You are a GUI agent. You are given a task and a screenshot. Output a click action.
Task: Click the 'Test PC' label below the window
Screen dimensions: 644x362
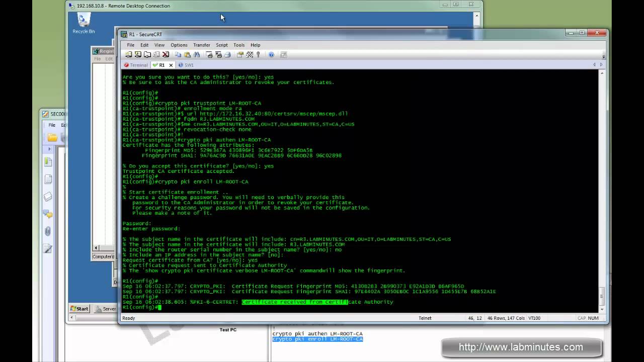(228, 330)
